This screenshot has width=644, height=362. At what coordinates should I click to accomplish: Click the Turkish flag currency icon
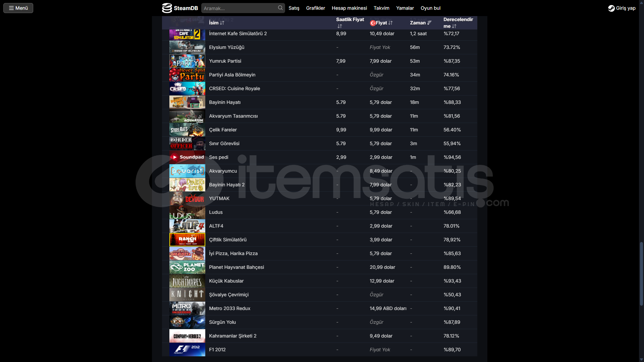click(x=372, y=23)
